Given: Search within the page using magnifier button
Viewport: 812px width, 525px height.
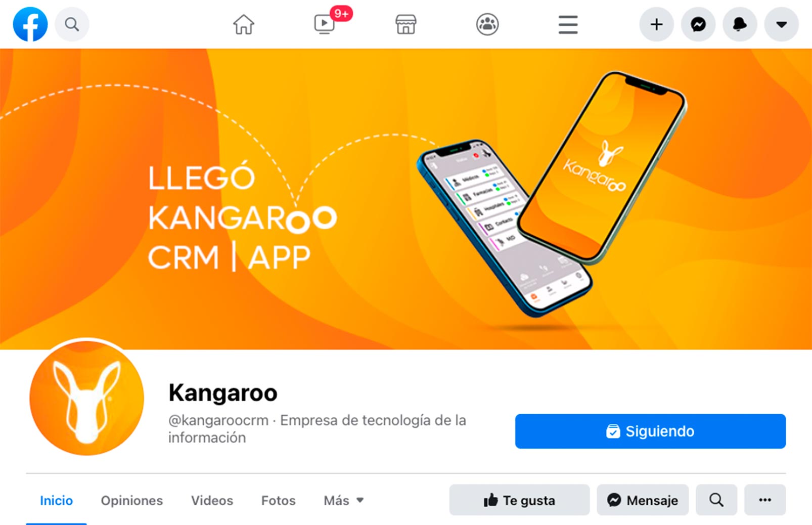Looking at the screenshot, I should tap(716, 500).
